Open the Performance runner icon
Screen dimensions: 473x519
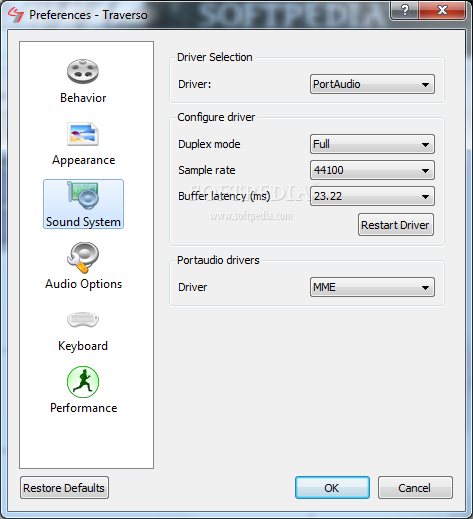pos(83,382)
